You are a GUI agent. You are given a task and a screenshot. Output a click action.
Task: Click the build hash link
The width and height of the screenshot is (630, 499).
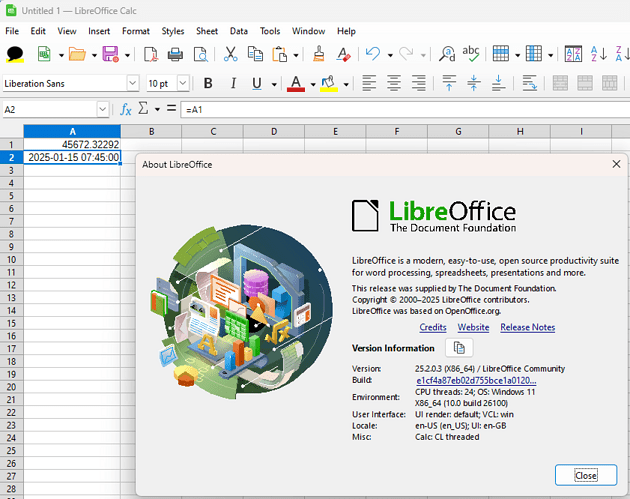(476, 380)
